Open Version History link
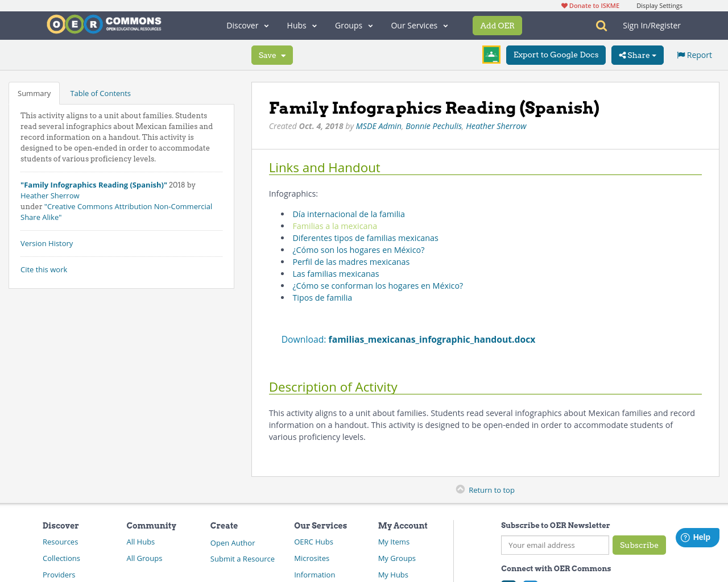728x582 pixels. (47, 243)
